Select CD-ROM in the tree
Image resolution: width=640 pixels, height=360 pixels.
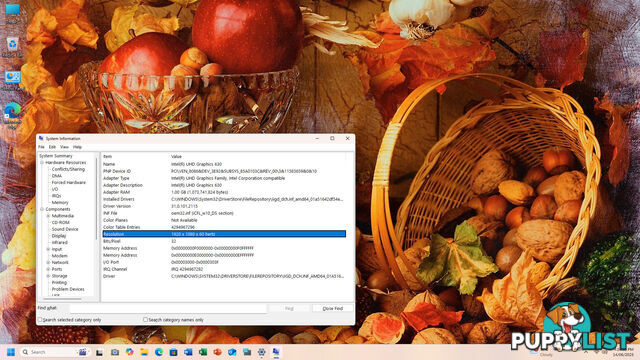pyautogui.click(x=60, y=222)
